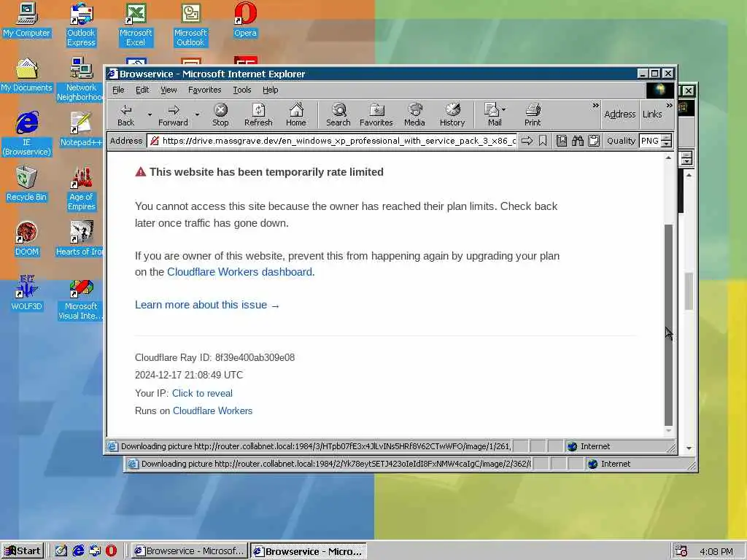Image resolution: width=747 pixels, height=560 pixels.
Task: Launch Internet Explorer from Quick Launch
Action: (78, 551)
